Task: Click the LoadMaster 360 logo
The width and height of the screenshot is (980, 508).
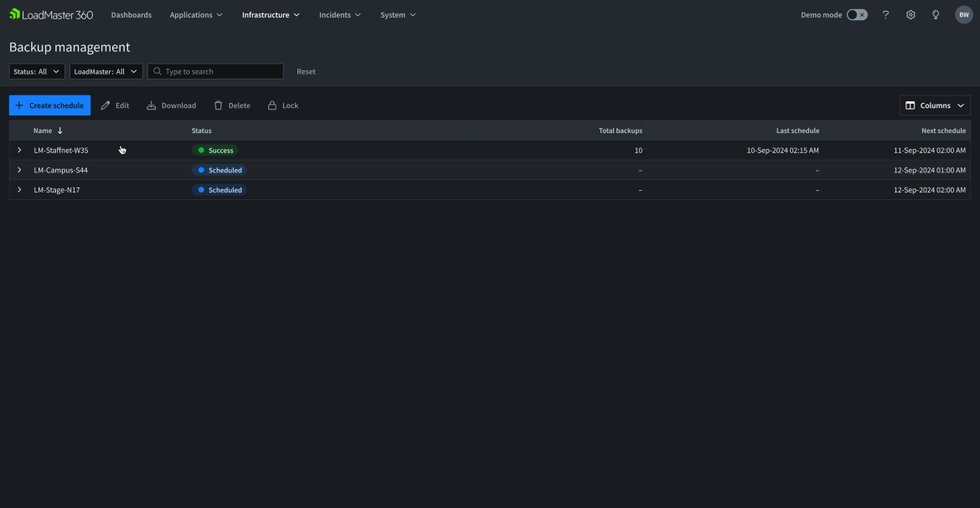Action: (51, 14)
